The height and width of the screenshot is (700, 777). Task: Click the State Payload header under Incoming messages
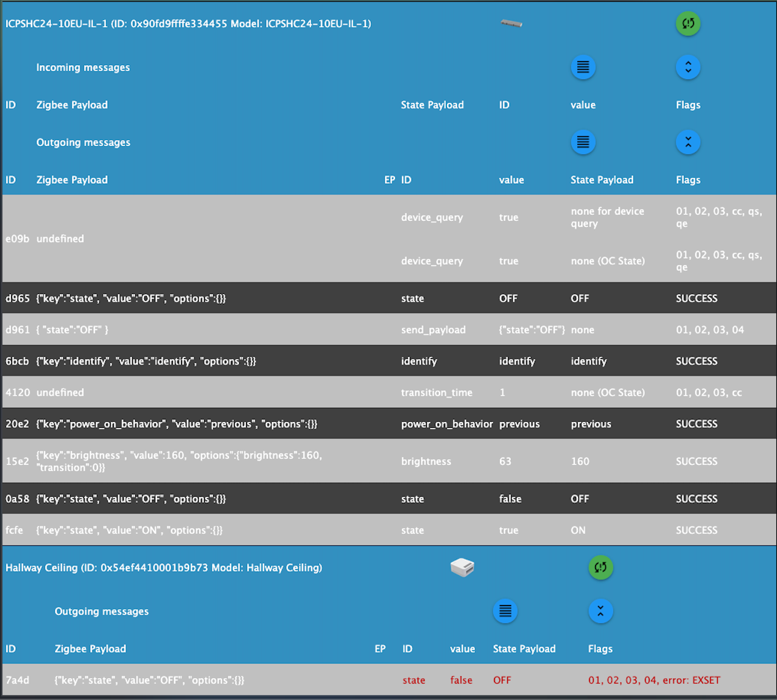[432, 105]
